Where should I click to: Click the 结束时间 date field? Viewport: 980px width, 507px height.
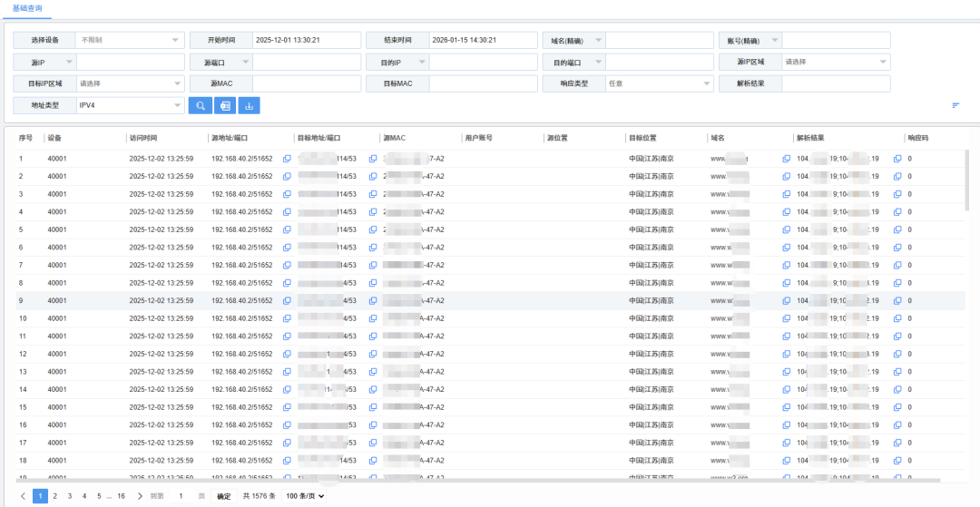tap(483, 40)
